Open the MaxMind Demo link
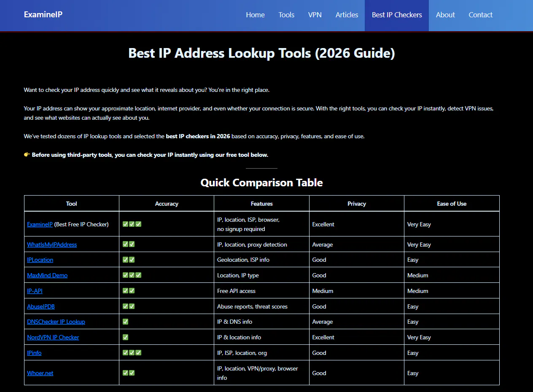 47,275
